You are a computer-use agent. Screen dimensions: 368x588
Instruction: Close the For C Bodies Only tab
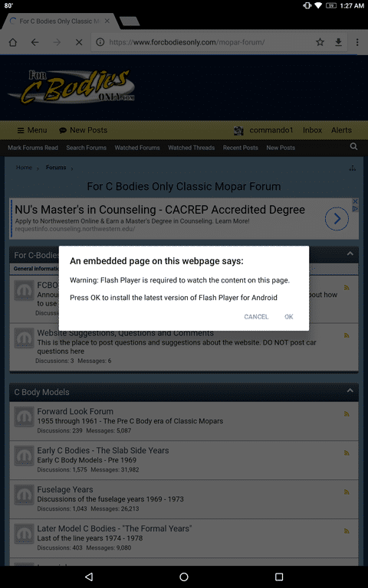tap(107, 21)
